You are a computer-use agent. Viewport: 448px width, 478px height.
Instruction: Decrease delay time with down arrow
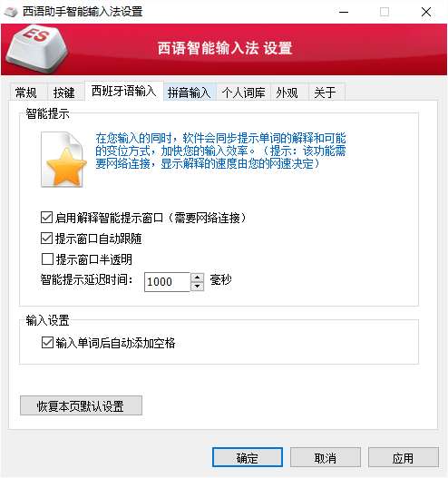(x=197, y=287)
